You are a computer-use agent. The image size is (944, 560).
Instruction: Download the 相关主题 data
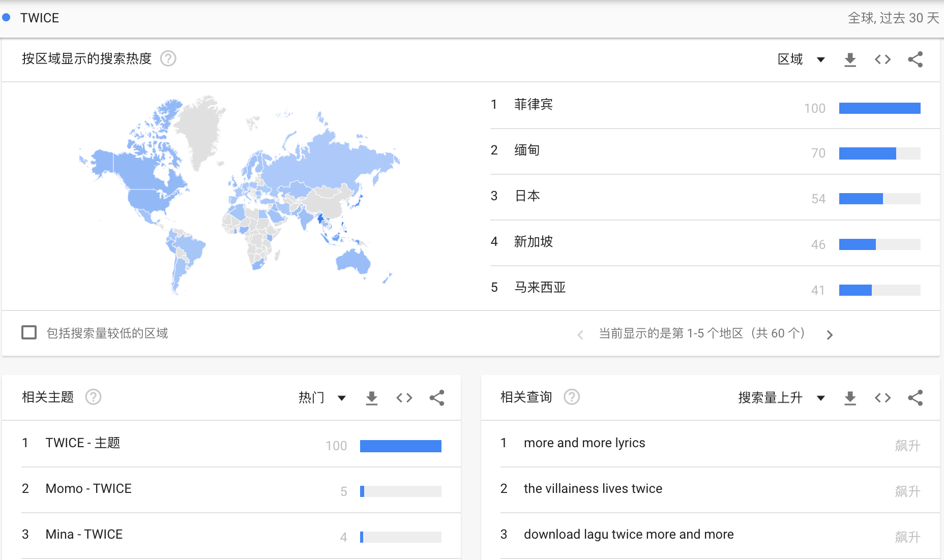[x=372, y=398]
